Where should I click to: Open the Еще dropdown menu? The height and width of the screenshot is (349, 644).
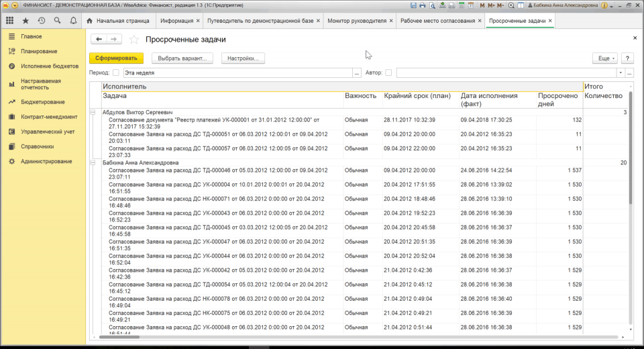605,58
